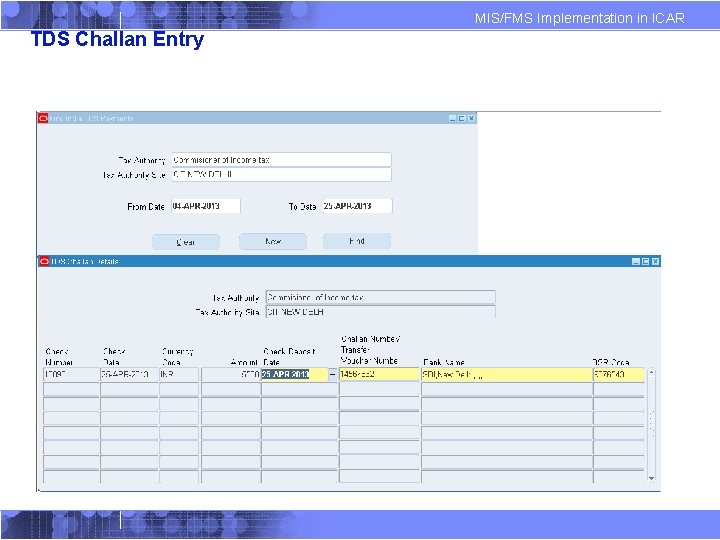Click the BSR Code column header
The height and width of the screenshot is (540, 720).
[x=611, y=362]
